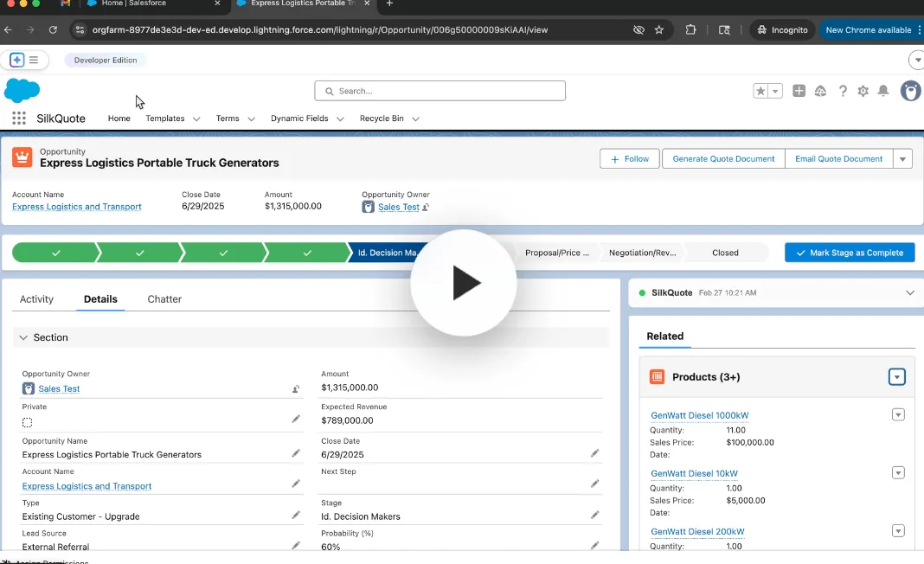Screen dimensions: 924x564
Task: Open the notifications bell
Action: point(883,91)
